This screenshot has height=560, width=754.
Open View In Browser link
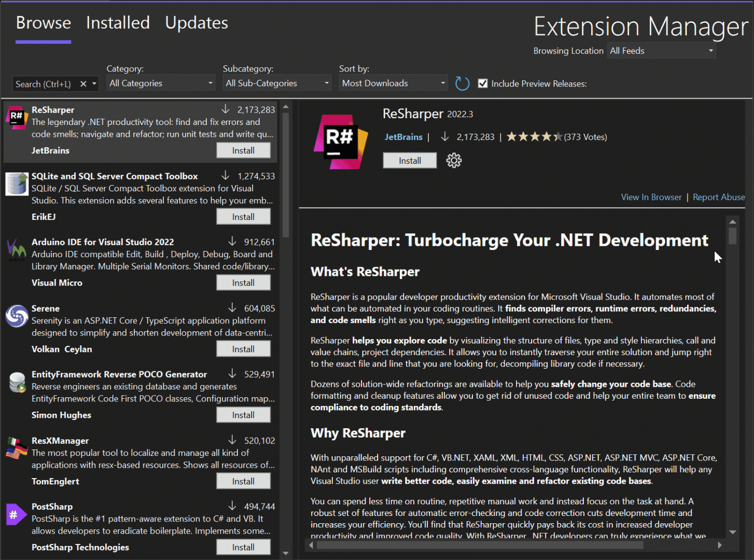tap(651, 197)
